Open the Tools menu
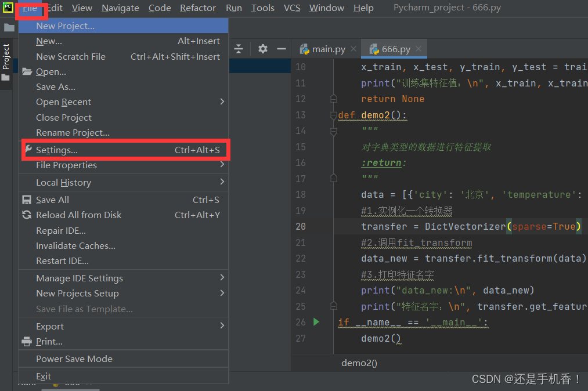The image size is (588, 391). 262,8
